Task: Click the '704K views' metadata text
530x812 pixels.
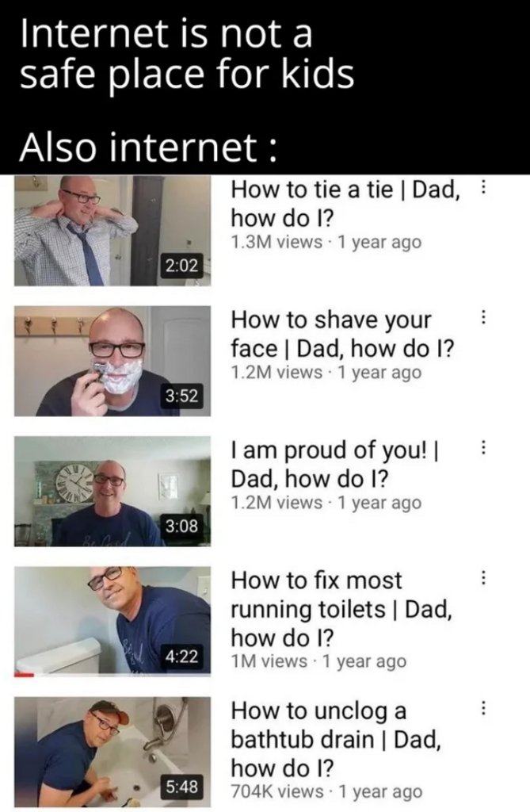Action: (x=277, y=791)
